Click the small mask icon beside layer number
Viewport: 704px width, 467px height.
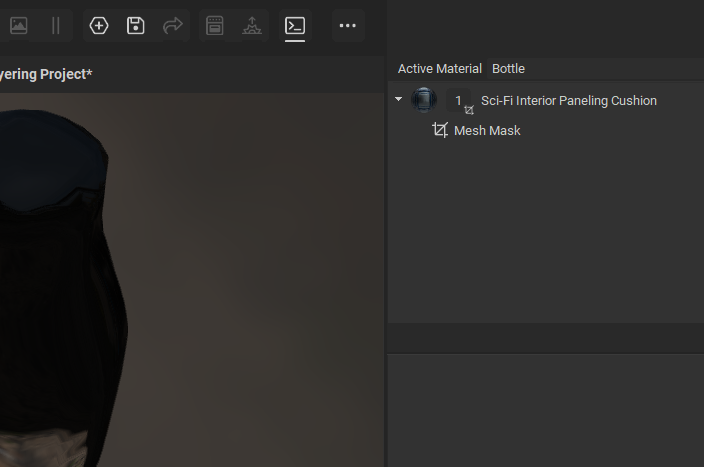tap(469, 110)
